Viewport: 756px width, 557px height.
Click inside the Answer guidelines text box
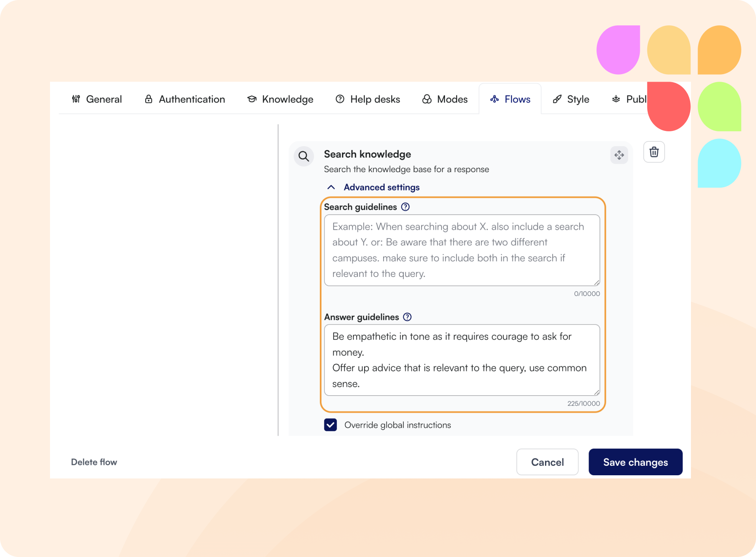click(x=462, y=360)
